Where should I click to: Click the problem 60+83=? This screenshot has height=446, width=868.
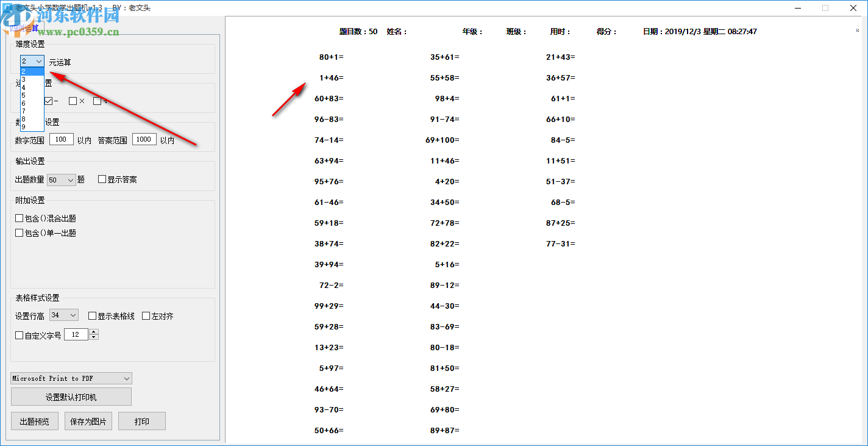[x=329, y=98]
